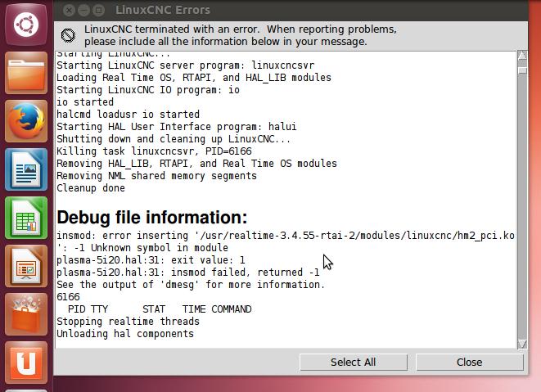This screenshot has height=392, width=541.
Task: Maximize the LinuxCNC Errors window
Action: pos(99,11)
